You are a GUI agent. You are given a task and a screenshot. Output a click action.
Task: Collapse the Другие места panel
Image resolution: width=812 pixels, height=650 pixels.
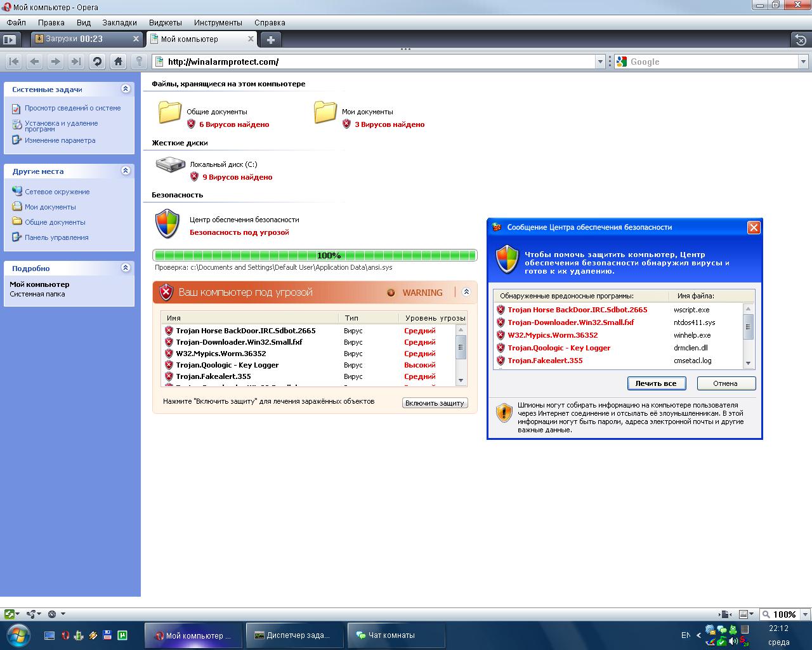(126, 171)
